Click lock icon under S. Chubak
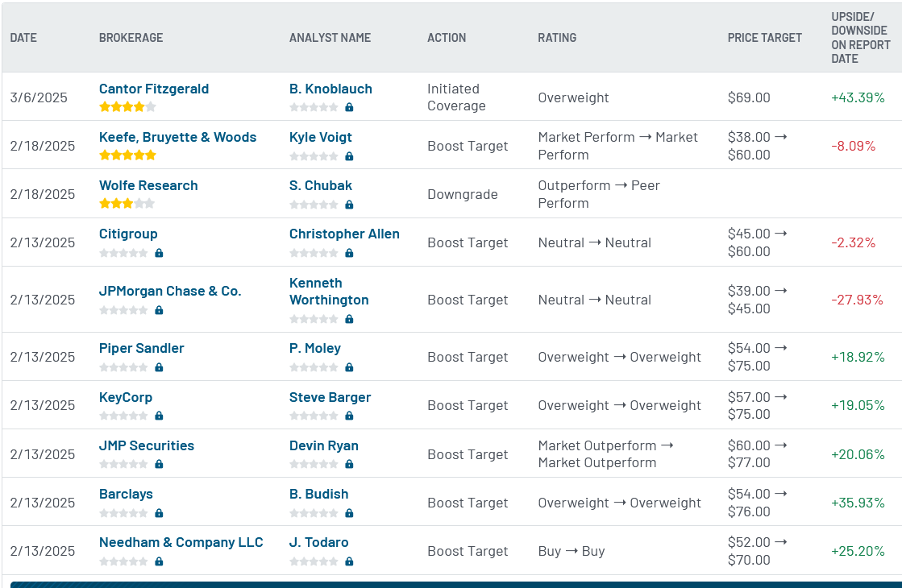 (349, 204)
